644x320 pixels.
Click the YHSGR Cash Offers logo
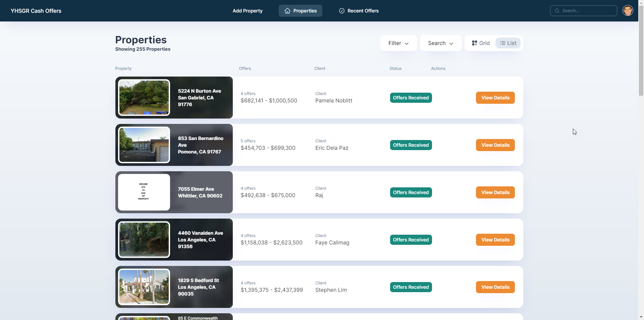click(x=36, y=11)
